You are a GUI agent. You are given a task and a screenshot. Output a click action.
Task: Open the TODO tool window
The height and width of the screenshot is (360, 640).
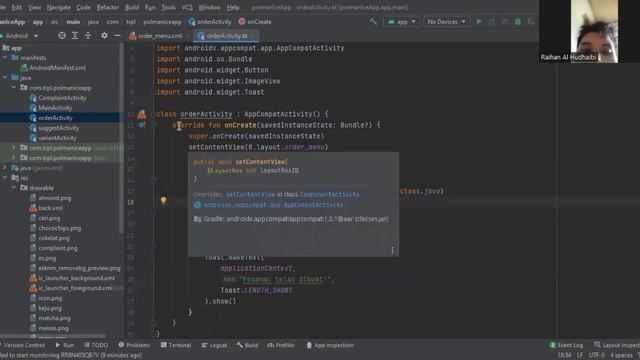click(96, 345)
